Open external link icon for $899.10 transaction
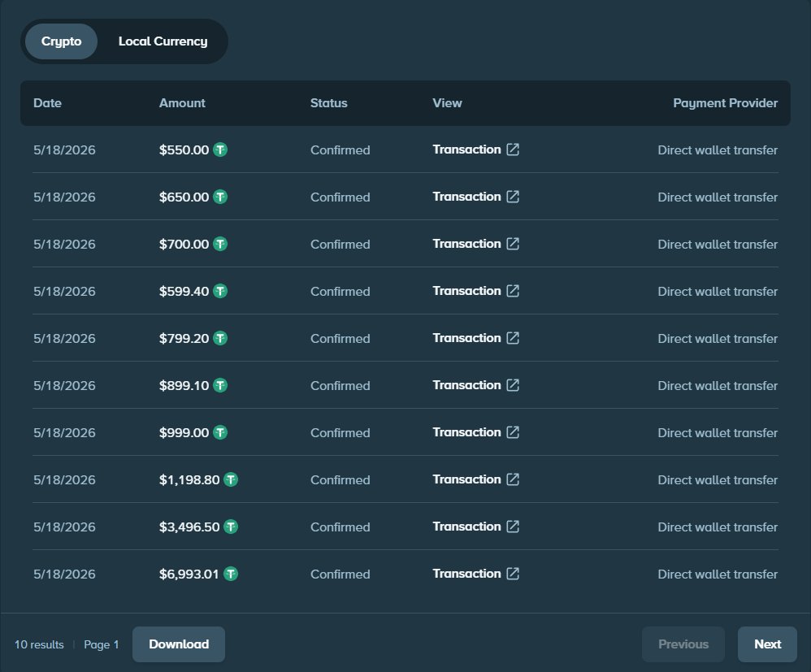Image resolution: width=811 pixels, height=672 pixels. click(x=513, y=385)
